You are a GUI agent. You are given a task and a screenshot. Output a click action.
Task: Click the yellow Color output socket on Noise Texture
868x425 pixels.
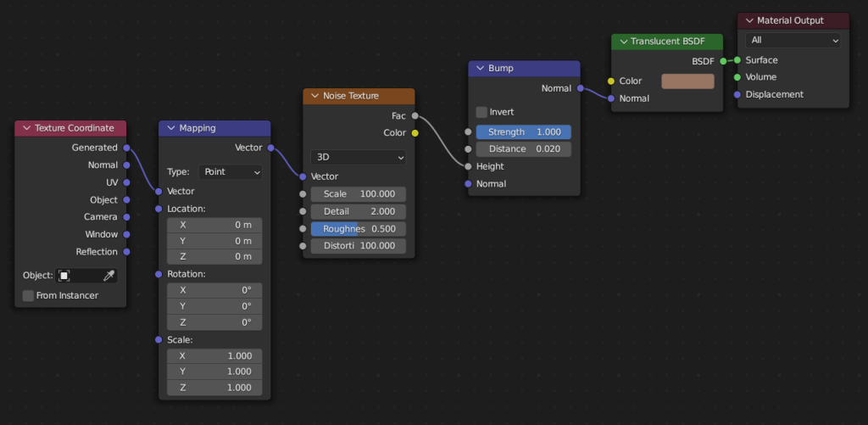pyautogui.click(x=415, y=133)
